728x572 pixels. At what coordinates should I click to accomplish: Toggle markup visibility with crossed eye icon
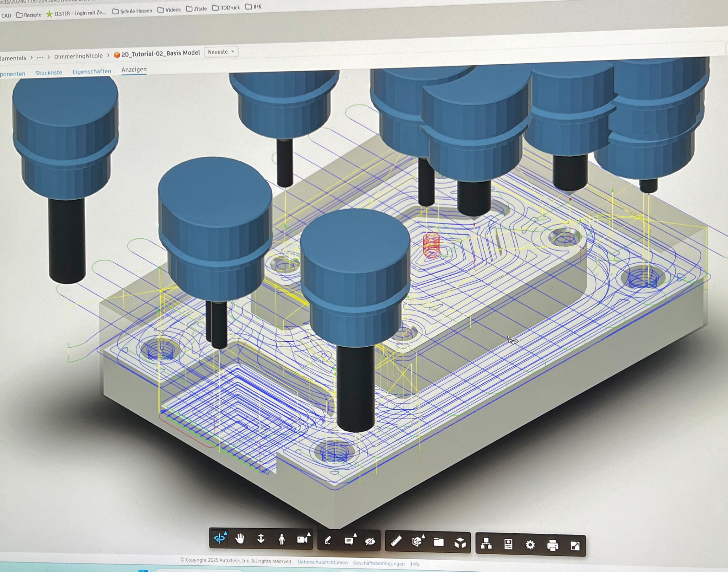tap(370, 541)
